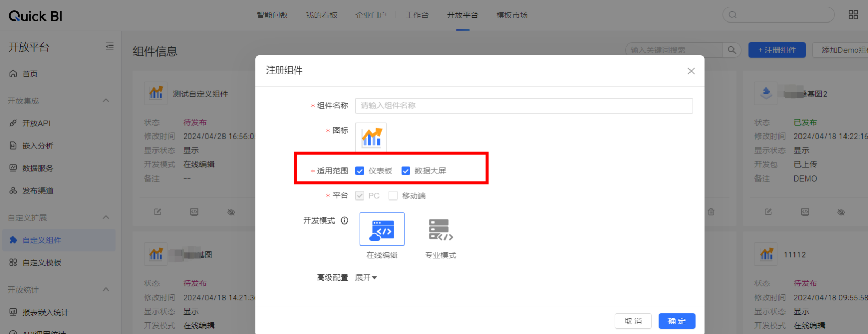
Task: Select 开放平台 top menu
Action: pyautogui.click(x=462, y=15)
